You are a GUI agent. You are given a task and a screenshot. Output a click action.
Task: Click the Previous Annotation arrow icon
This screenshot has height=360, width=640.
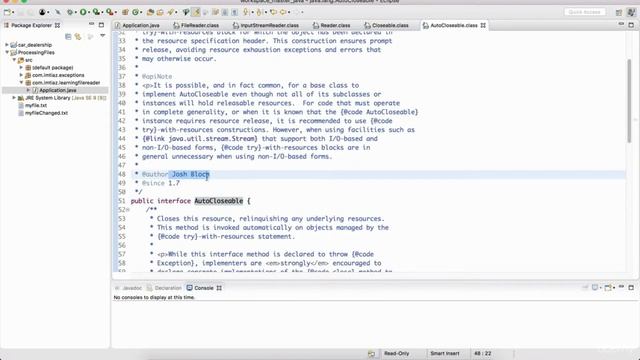point(259,12)
